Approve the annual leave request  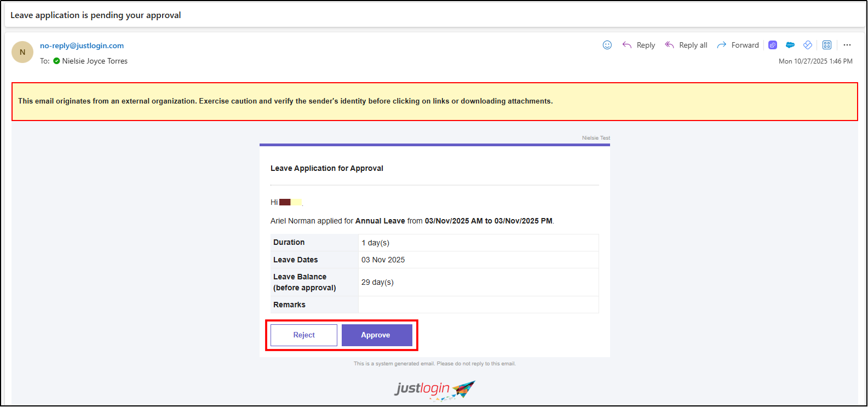tap(377, 335)
